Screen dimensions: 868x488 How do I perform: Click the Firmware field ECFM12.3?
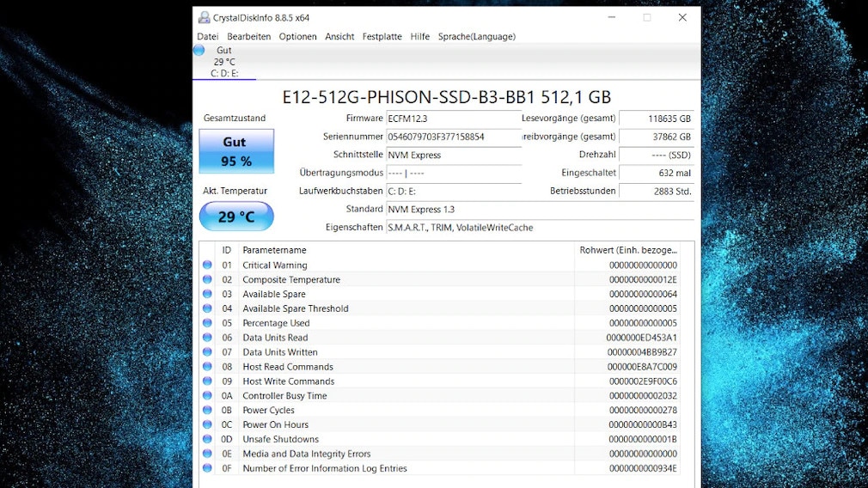[x=453, y=119]
